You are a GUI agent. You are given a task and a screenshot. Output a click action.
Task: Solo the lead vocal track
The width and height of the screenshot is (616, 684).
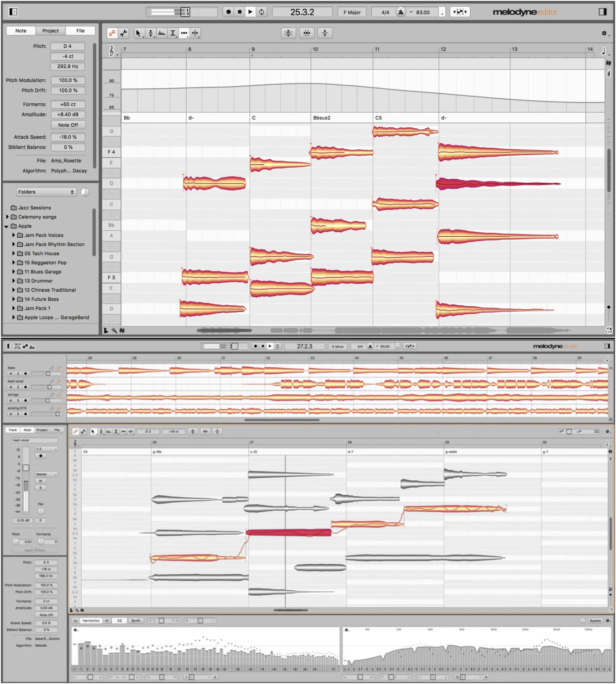coord(18,387)
